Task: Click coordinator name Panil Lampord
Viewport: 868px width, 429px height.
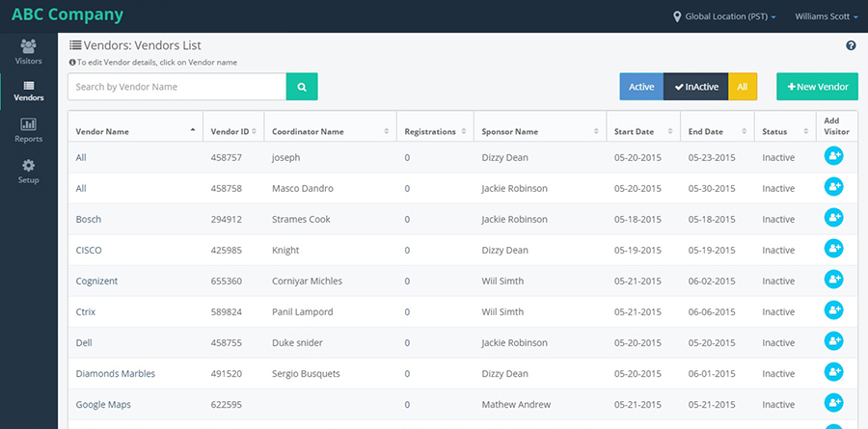Action: click(x=303, y=312)
